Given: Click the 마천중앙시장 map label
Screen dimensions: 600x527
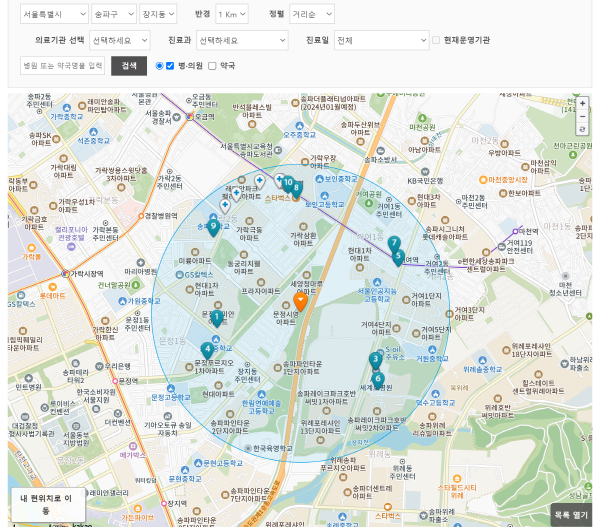Looking at the screenshot, I should 507,179.
